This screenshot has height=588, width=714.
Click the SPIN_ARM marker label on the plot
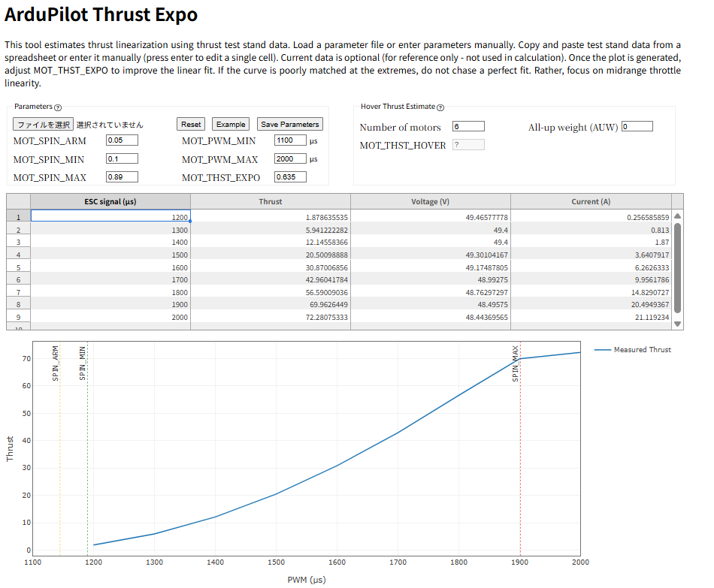[x=55, y=363]
